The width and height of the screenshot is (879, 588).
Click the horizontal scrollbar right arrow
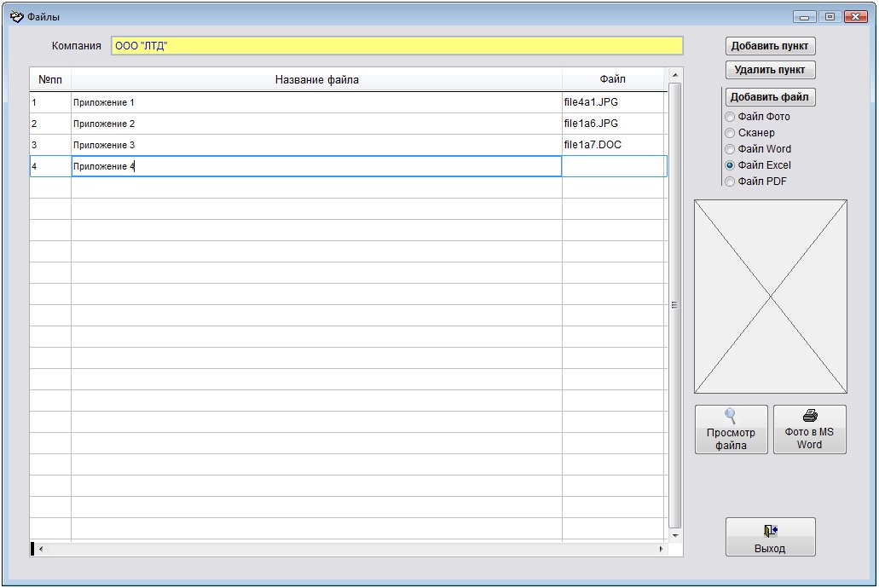662,550
